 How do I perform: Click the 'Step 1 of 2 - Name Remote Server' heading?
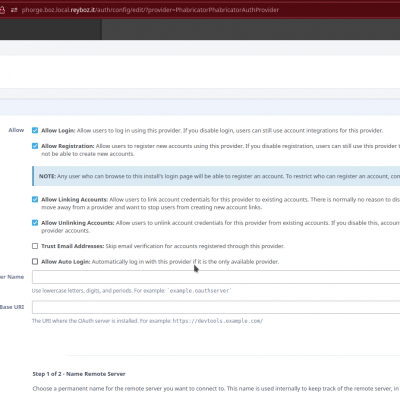click(x=79, y=374)
